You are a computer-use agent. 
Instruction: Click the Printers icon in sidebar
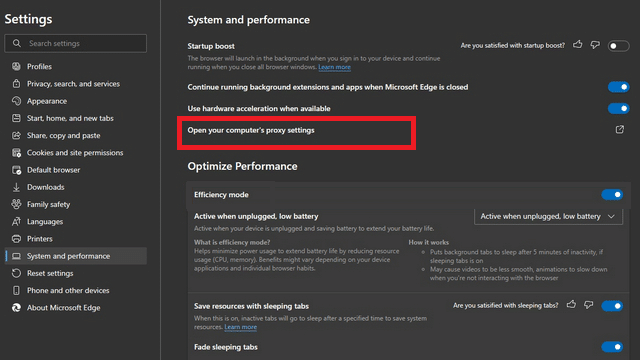(x=16, y=239)
